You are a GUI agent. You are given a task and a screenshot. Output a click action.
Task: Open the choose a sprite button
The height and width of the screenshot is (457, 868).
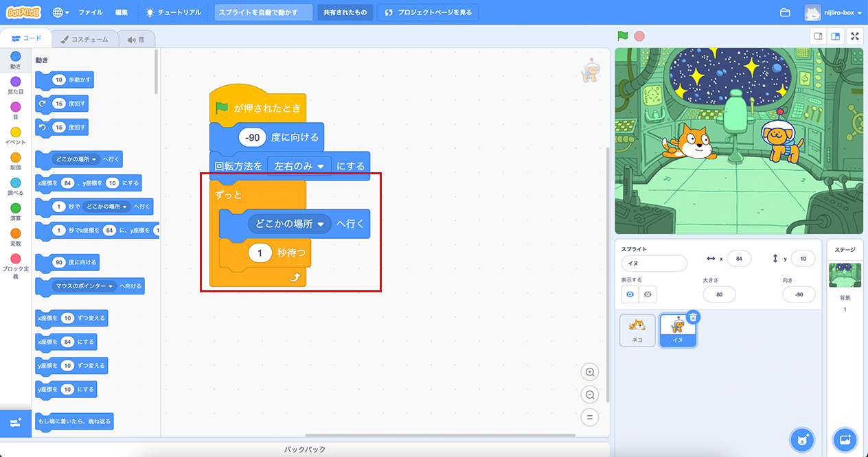pyautogui.click(x=801, y=438)
